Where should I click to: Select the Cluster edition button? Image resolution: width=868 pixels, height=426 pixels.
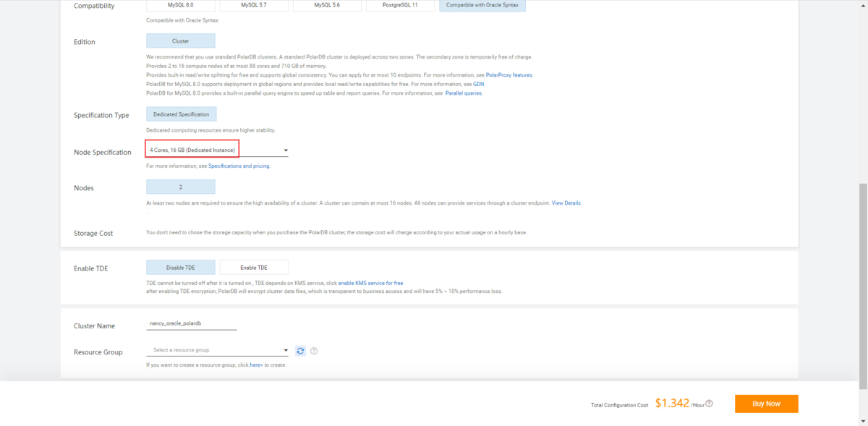coord(180,41)
